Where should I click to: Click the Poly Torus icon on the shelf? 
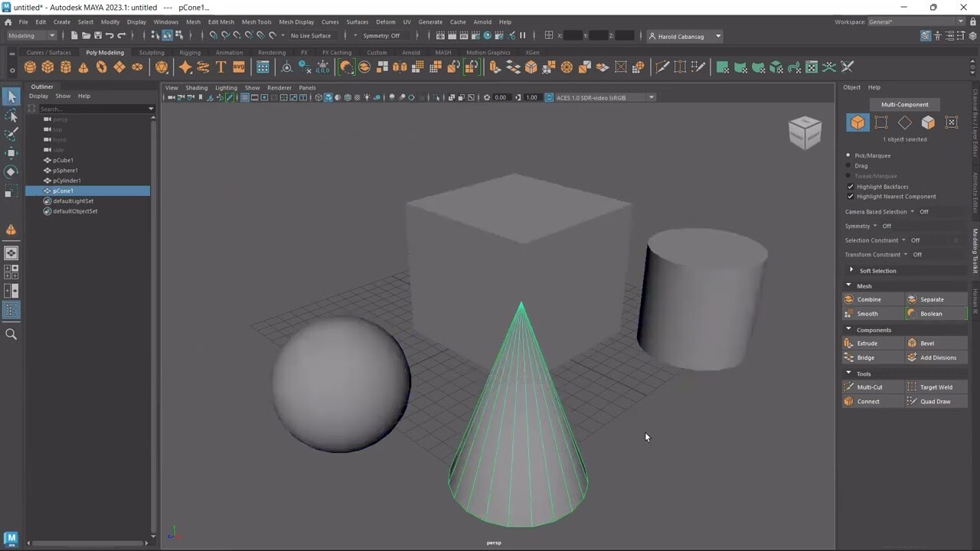point(101,67)
